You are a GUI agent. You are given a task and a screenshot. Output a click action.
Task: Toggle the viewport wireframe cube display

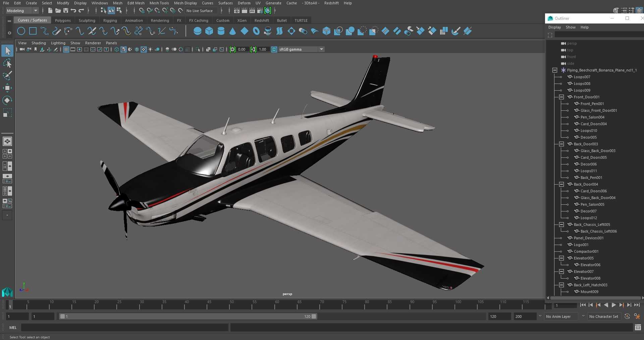pyautogui.click(x=117, y=49)
